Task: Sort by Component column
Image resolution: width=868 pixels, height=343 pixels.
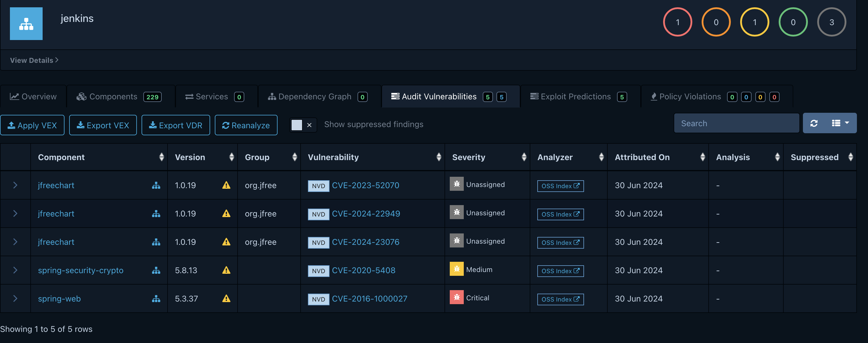Action: pyautogui.click(x=99, y=157)
